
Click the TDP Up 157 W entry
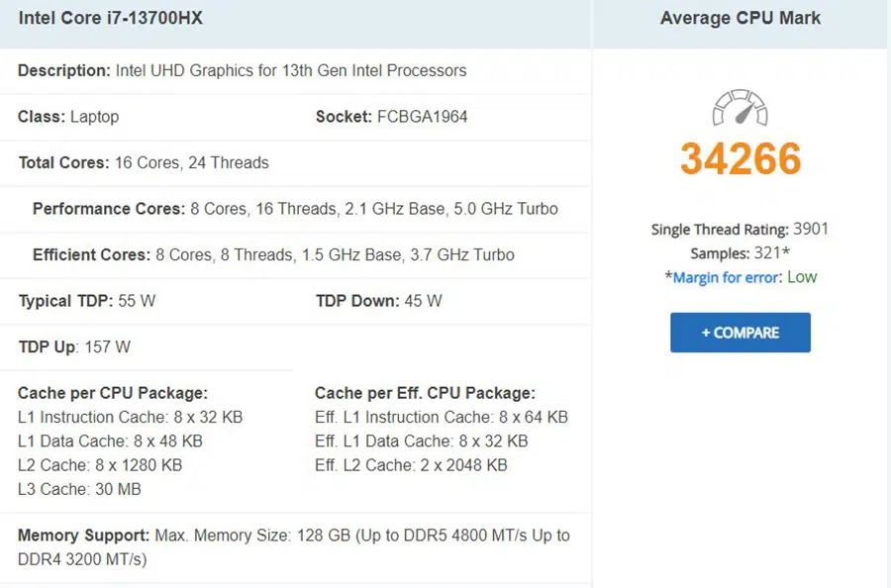[74, 347]
